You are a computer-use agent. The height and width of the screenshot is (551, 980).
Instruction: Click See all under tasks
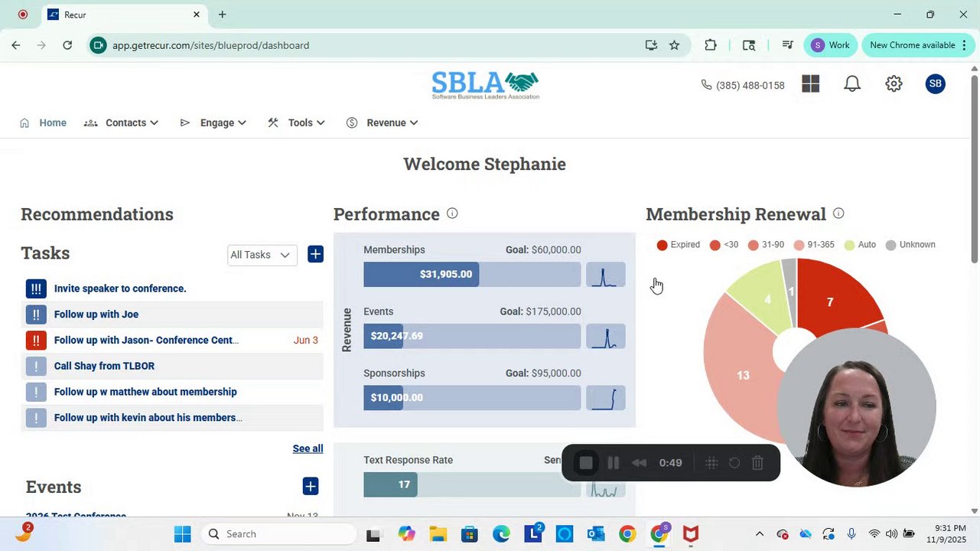(x=308, y=448)
